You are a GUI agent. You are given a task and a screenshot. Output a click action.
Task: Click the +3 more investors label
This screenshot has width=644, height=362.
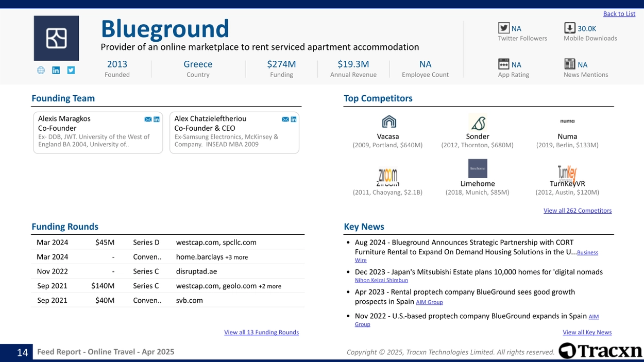point(236,257)
